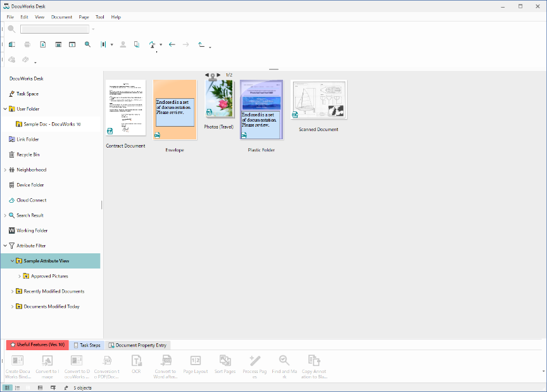Switch to list view in status bar

[17, 387]
